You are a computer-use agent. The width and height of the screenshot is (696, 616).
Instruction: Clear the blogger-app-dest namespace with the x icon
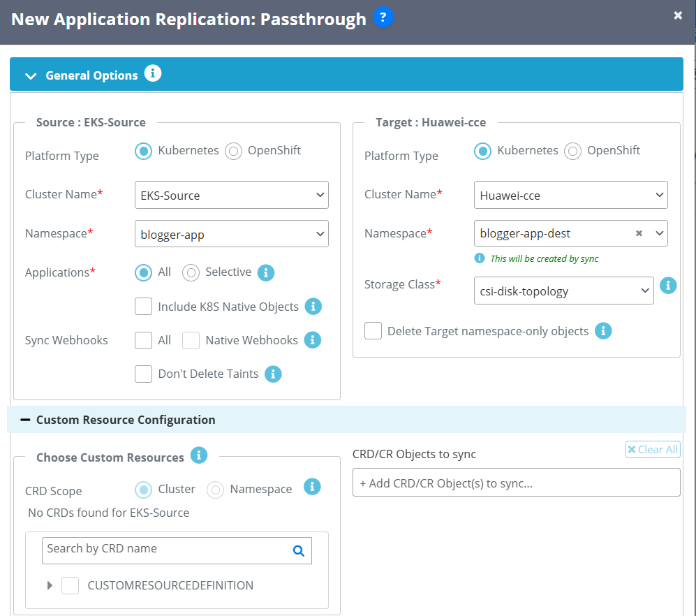click(639, 233)
